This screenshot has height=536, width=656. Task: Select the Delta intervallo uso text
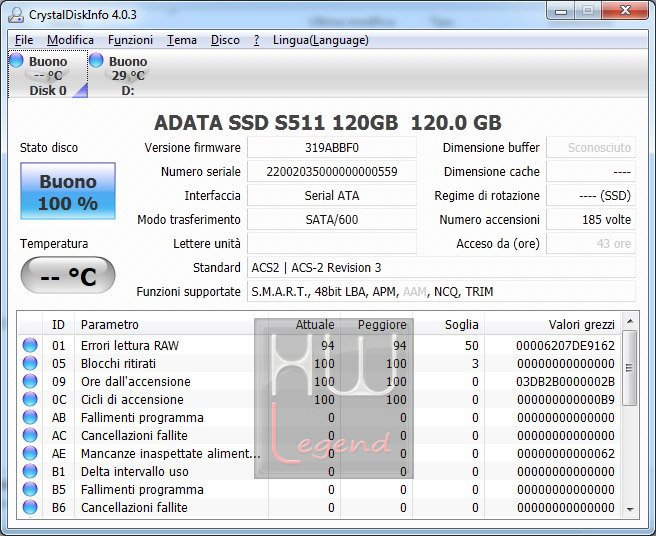(x=134, y=471)
